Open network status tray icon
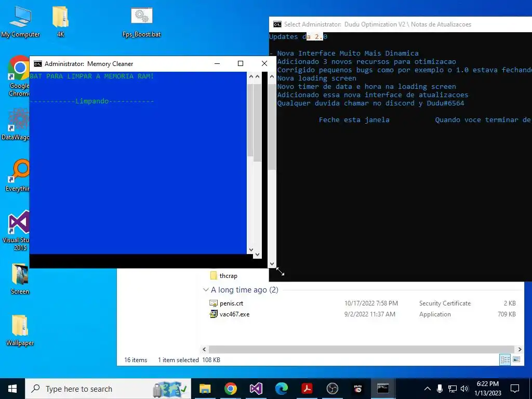 pos(453,389)
